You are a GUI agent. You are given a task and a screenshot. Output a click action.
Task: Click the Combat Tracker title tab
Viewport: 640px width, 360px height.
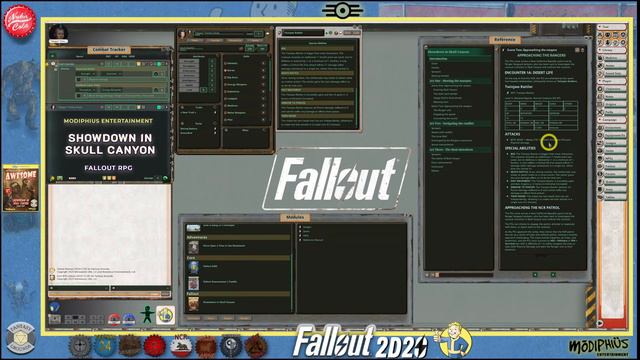[x=109, y=50]
